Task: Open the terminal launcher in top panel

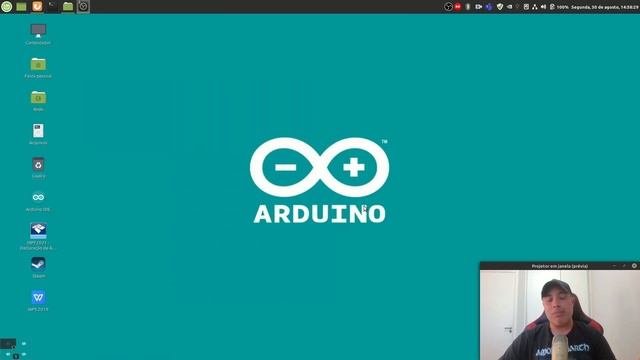Action: [52, 7]
